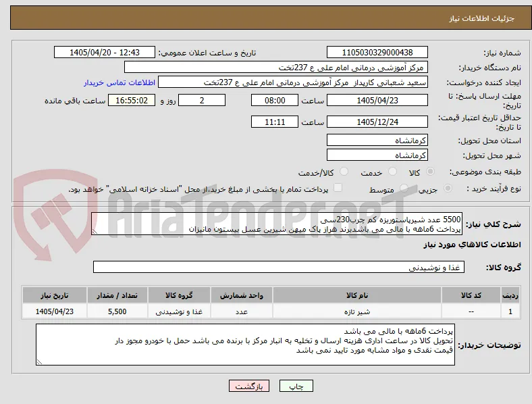The height and width of the screenshot is (404, 532).
Task: Click the buyer organization name field
Action: coord(276,67)
